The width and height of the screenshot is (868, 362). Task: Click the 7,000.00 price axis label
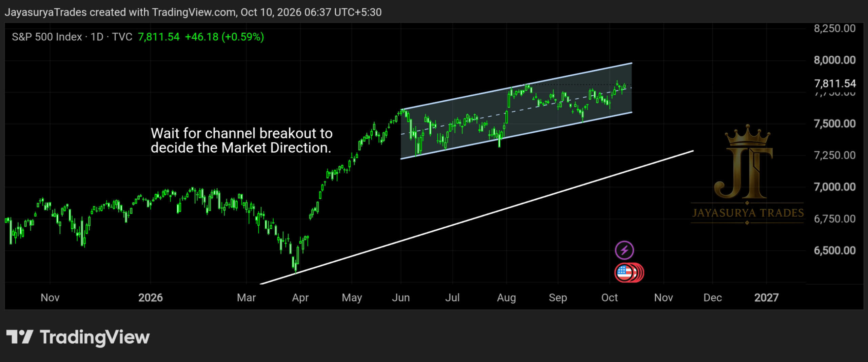(835, 187)
